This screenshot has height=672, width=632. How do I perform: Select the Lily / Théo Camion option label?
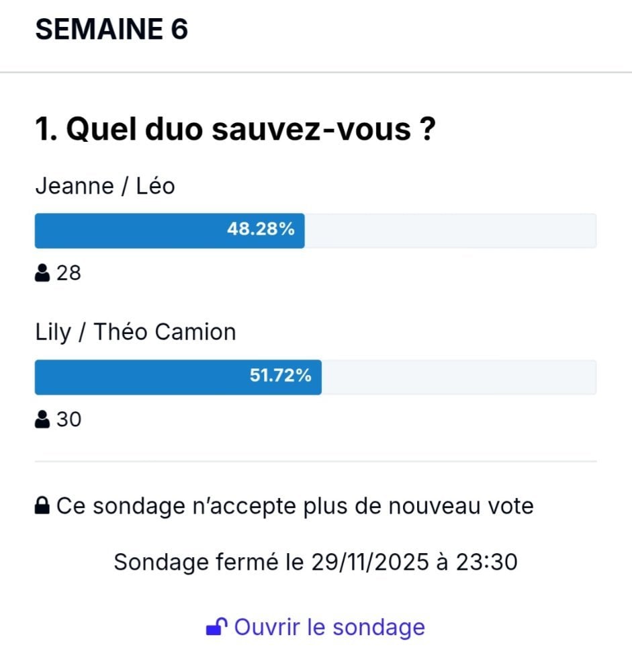(136, 332)
